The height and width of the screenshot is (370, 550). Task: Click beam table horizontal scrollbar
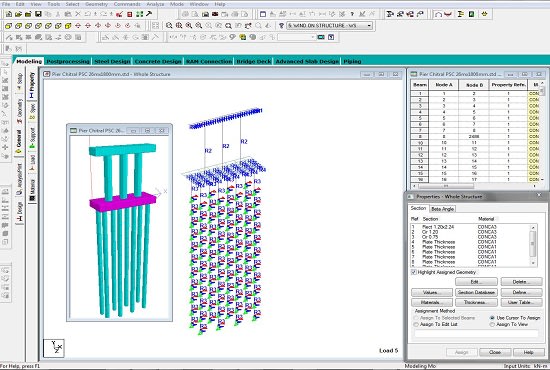[x=475, y=186]
